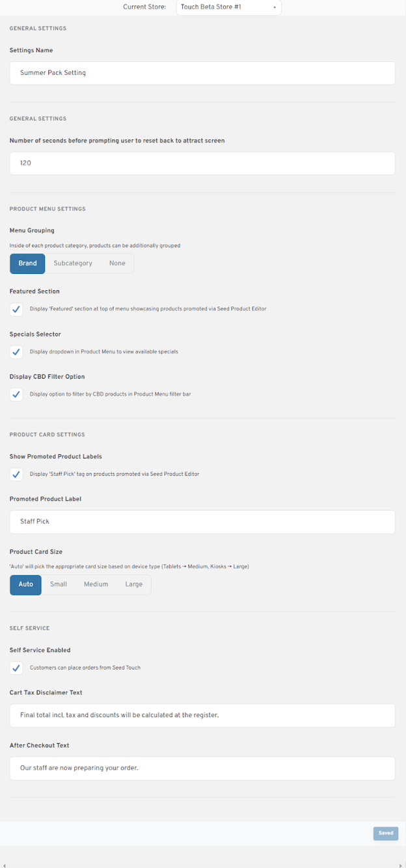
Task: Click the attract screen seconds field
Action: coord(202,163)
